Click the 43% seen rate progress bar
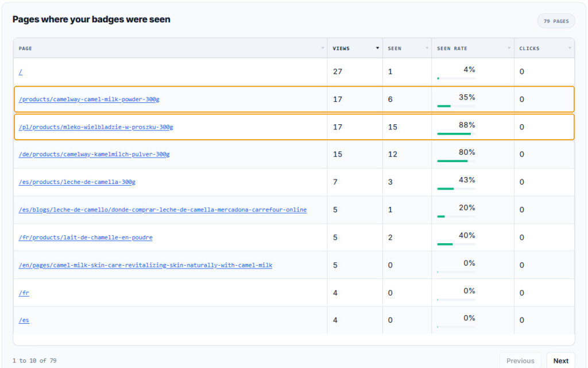 coord(456,189)
